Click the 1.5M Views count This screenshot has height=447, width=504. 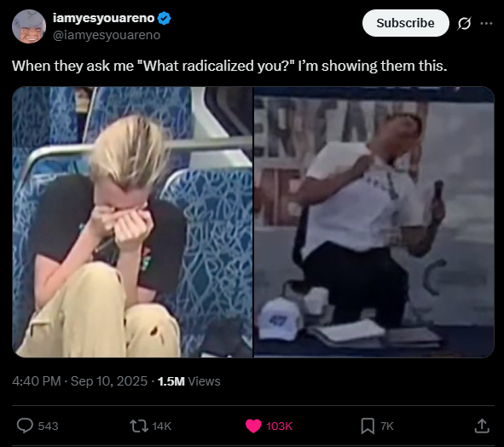189,381
